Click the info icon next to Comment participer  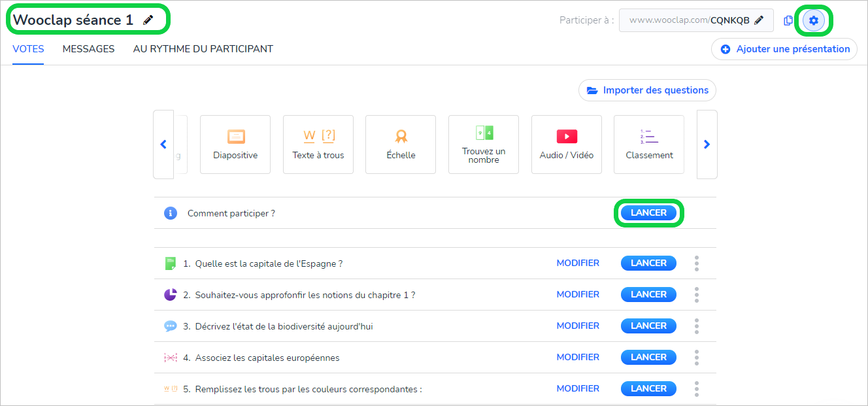171,213
